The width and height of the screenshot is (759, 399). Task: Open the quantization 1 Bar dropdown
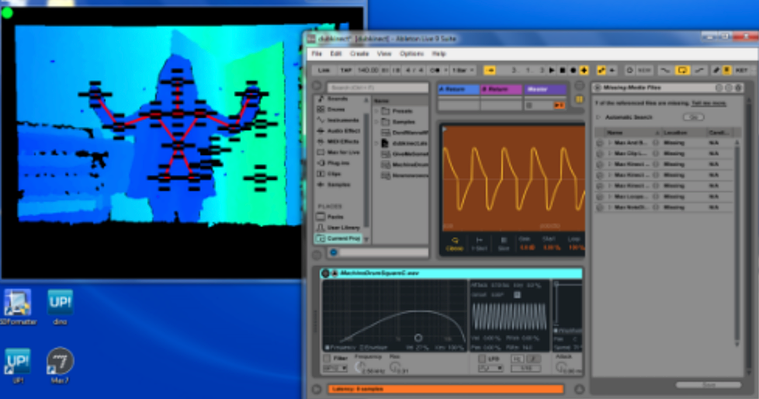coord(463,70)
